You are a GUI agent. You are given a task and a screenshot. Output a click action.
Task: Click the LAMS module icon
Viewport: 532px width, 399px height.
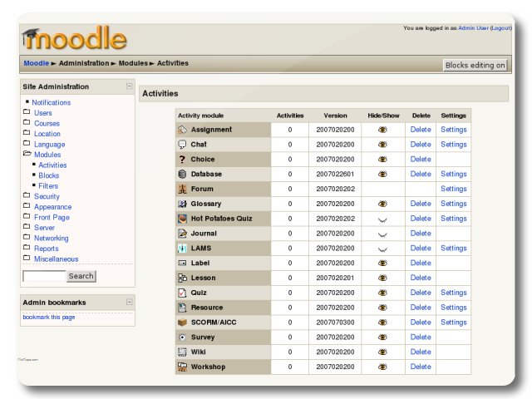point(182,249)
